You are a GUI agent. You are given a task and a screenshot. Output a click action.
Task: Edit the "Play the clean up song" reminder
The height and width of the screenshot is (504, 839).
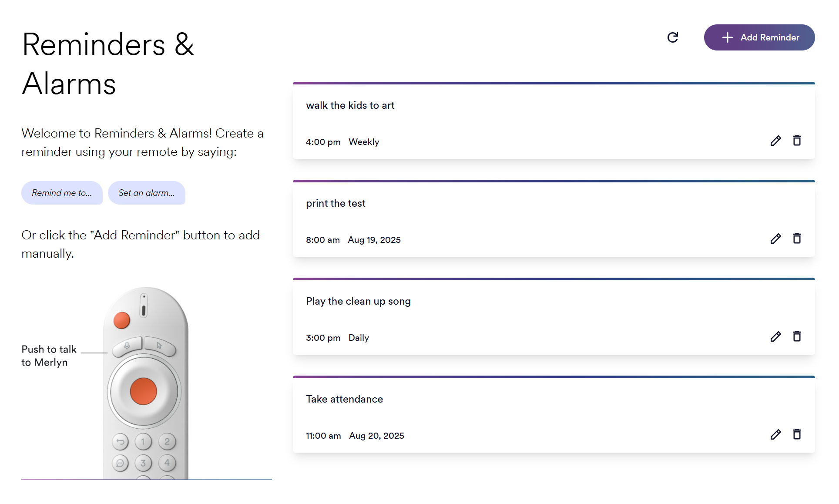tap(775, 337)
